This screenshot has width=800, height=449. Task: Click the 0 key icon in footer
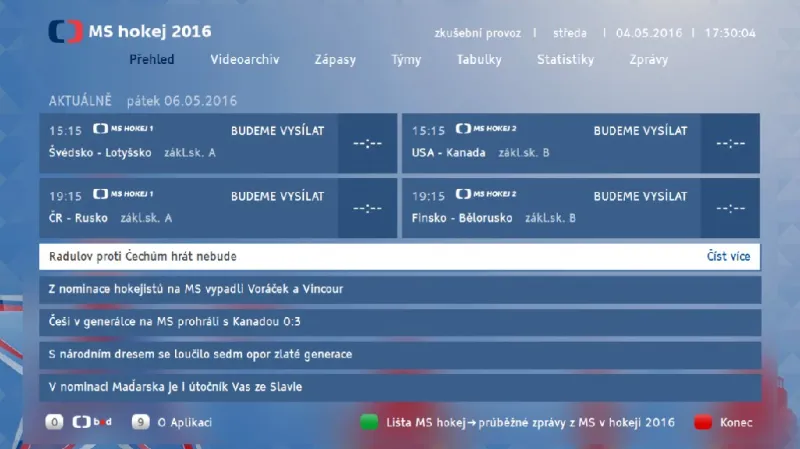point(54,422)
